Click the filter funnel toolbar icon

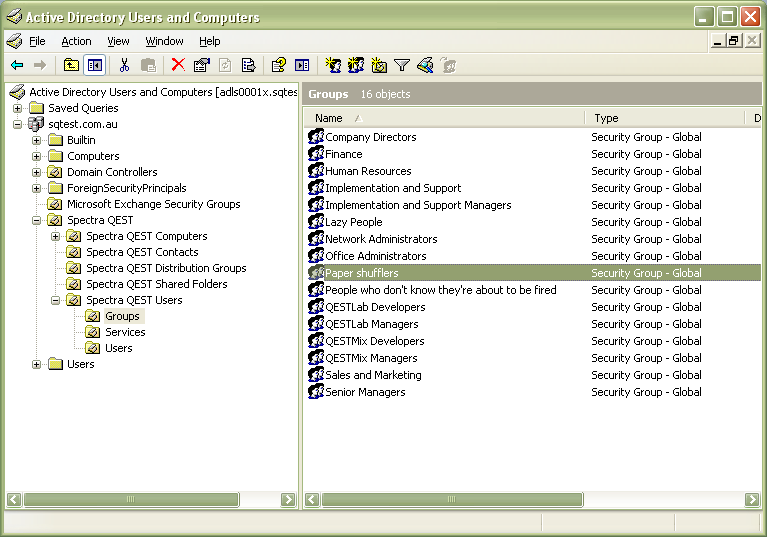(x=402, y=65)
